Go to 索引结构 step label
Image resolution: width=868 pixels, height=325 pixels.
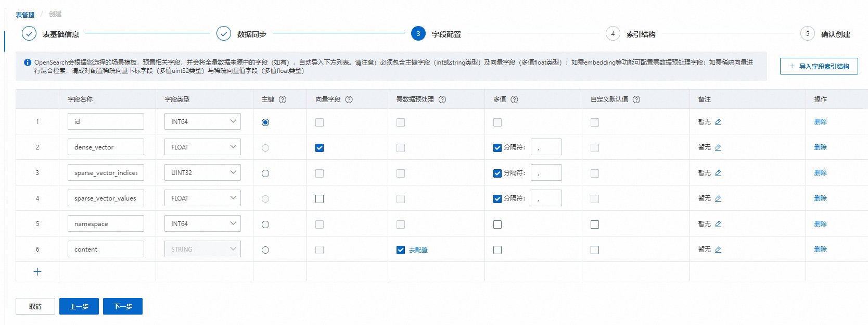(641, 34)
